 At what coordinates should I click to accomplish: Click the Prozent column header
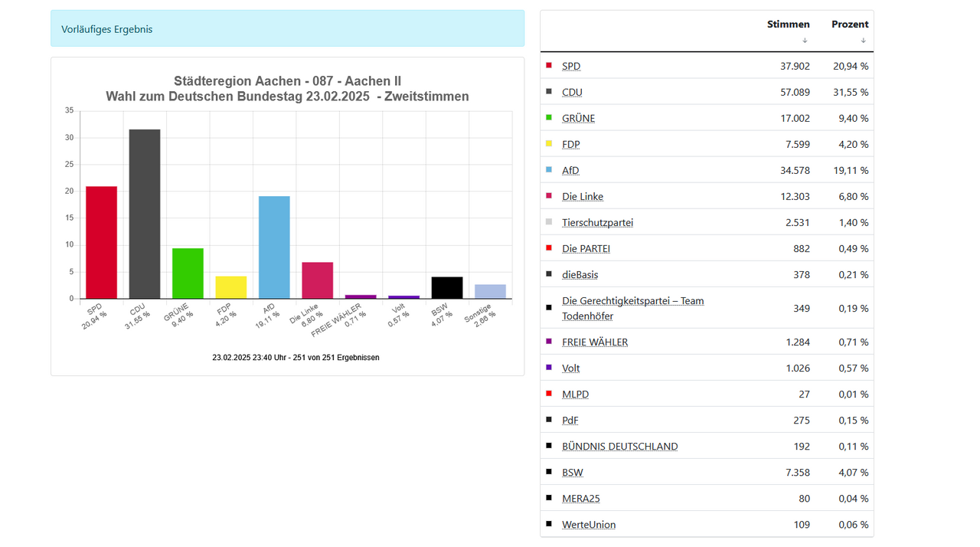(850, 25)
